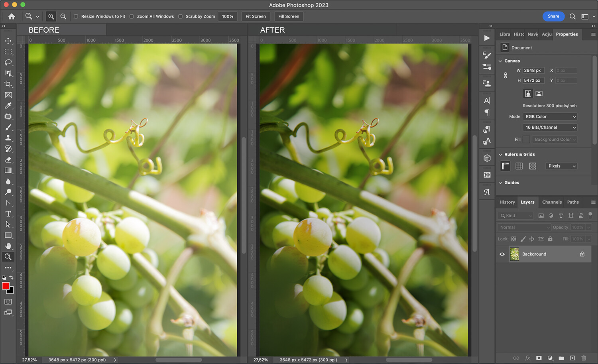Switch to the Channels tab

(x=552, y=202)
